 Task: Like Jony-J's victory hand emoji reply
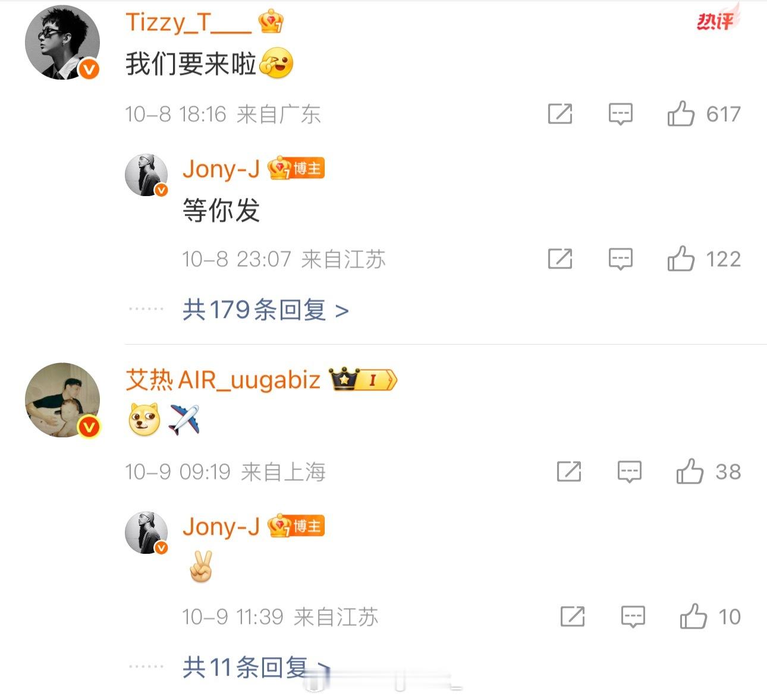693,616
